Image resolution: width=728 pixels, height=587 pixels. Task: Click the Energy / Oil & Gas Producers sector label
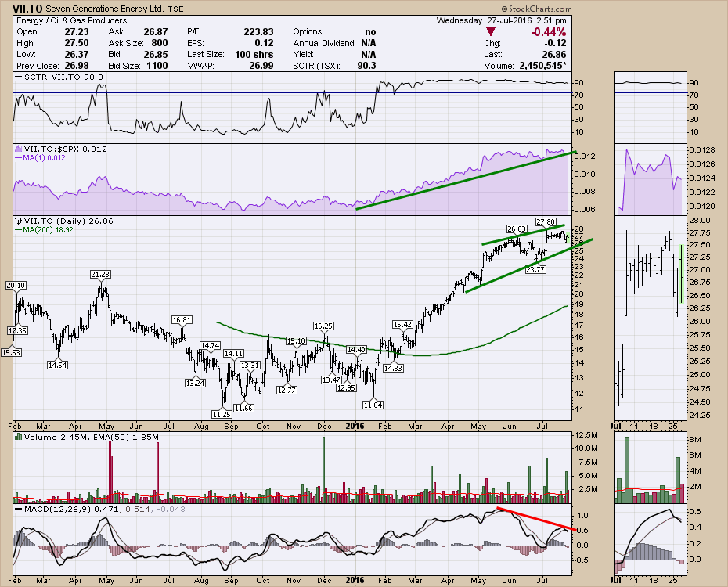coord(71,20)
